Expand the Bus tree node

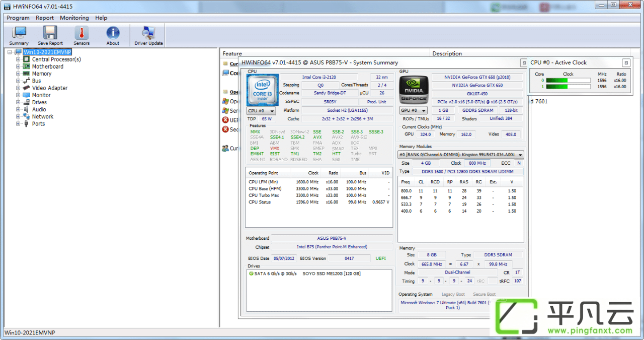pos(18,81)
